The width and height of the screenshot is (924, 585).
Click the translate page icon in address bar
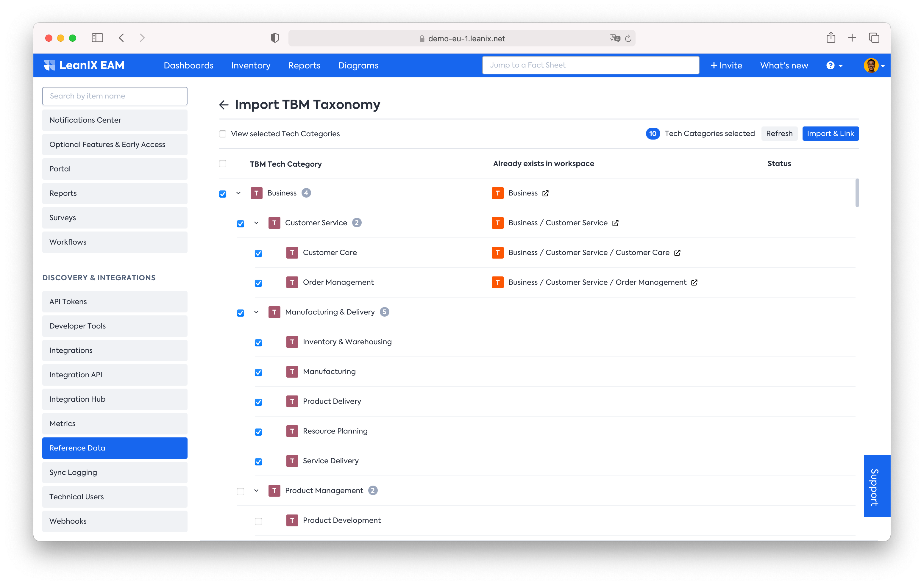(614, 38)
